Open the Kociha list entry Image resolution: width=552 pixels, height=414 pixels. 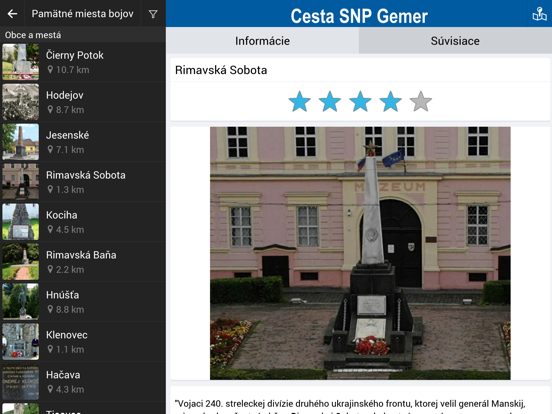pyautogui.click(x=83, y=222)
